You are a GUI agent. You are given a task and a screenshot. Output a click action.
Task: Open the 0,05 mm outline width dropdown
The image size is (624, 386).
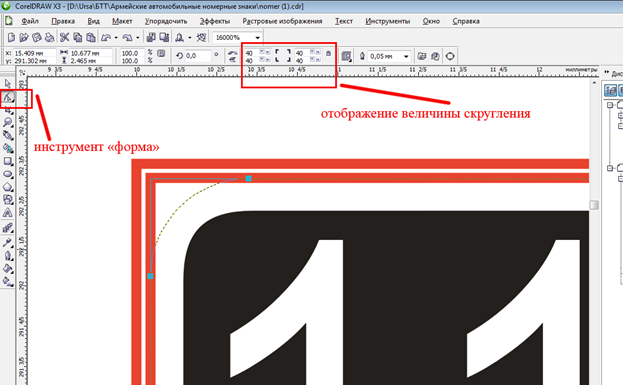pos(406,57)
